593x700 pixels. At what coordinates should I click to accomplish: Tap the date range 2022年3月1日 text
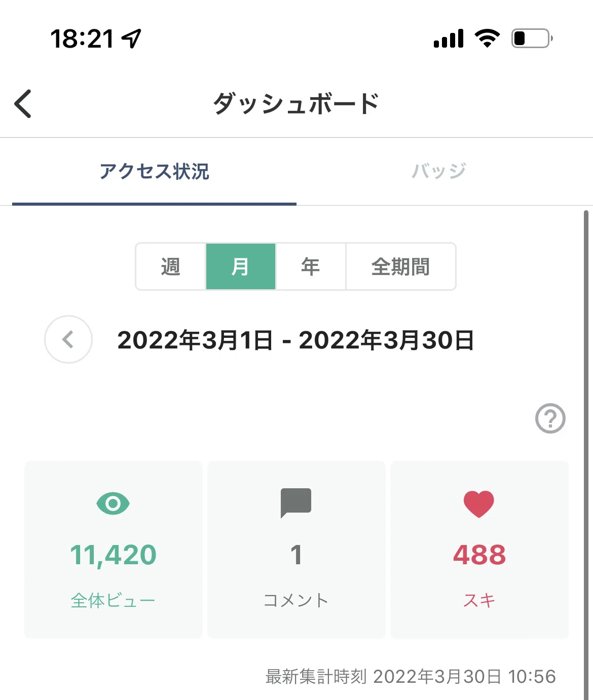tap(195, 340)
